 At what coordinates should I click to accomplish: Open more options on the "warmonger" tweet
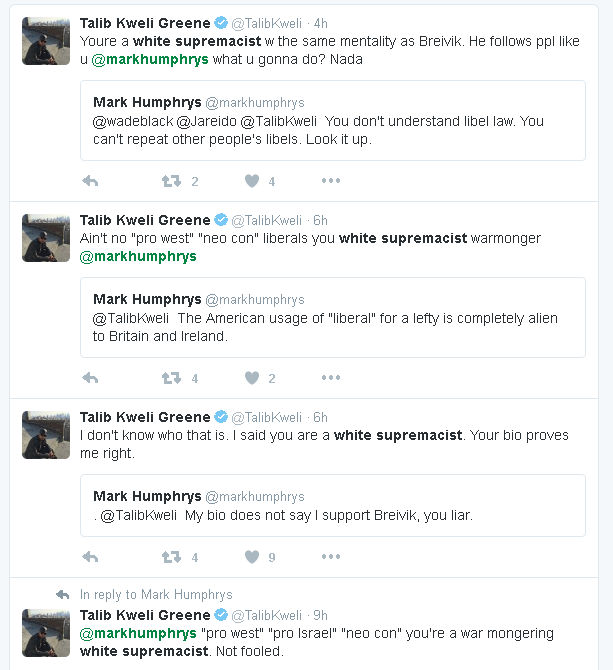(331, 378)
